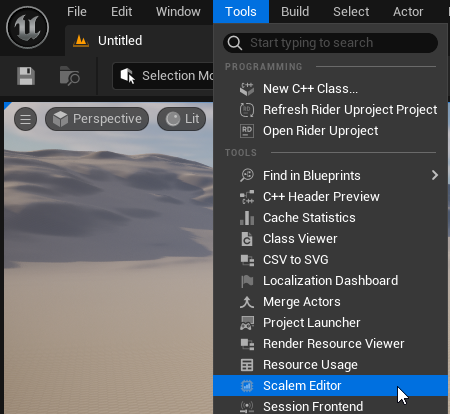Open the Select menu
The height and width of the screenshot is (414, 450).
click(351, 12)
